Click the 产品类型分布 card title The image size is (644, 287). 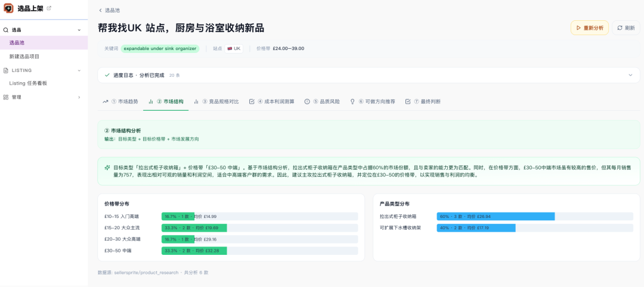point(395,204)
